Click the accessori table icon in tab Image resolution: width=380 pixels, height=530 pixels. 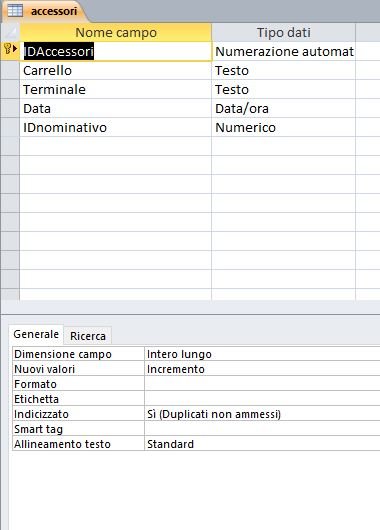(15, 11)
